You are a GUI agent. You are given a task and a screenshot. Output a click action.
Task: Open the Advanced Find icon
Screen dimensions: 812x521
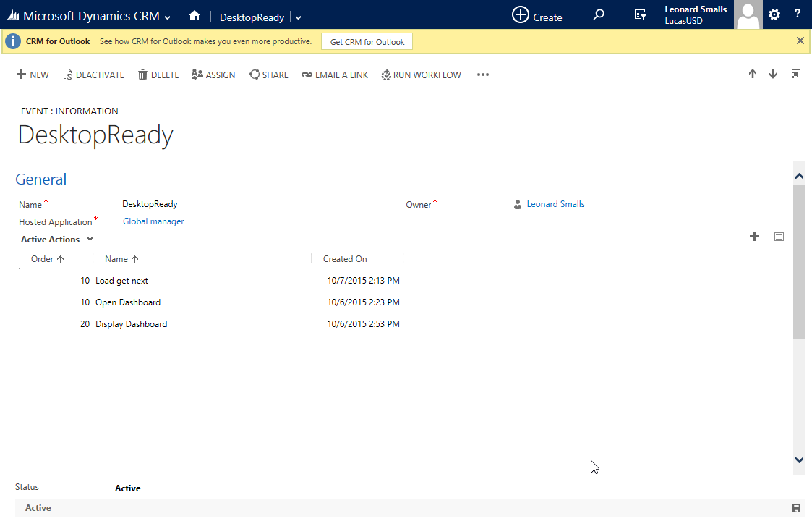[x=641, y=14]
